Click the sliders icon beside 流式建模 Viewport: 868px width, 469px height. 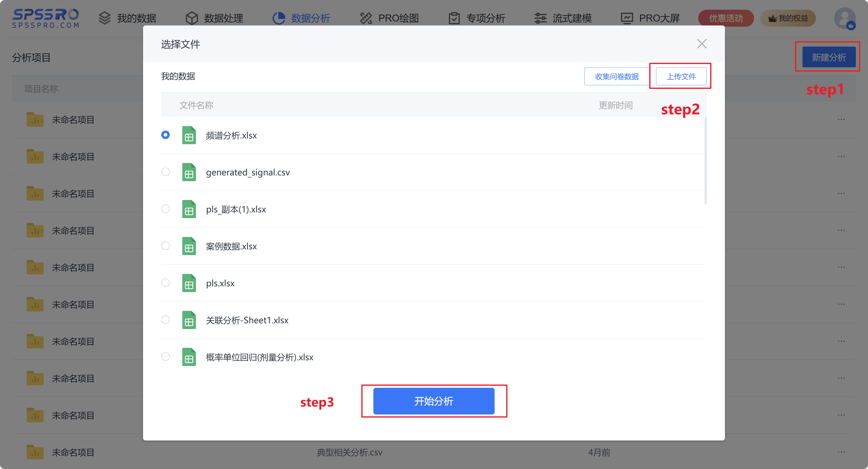pyautogui.click(x=540, y=18)
